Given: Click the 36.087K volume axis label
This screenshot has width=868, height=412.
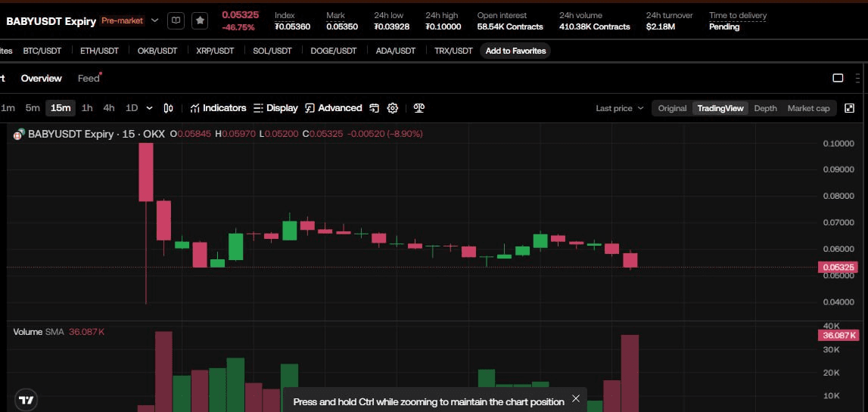Looking at the screenshot, I should 838,335.
